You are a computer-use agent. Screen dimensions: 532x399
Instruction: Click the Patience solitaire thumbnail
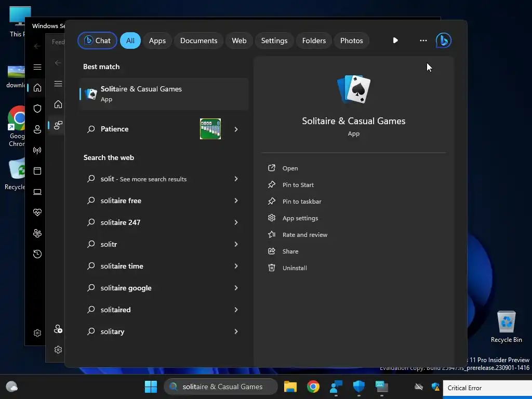[x=210, y=129]
